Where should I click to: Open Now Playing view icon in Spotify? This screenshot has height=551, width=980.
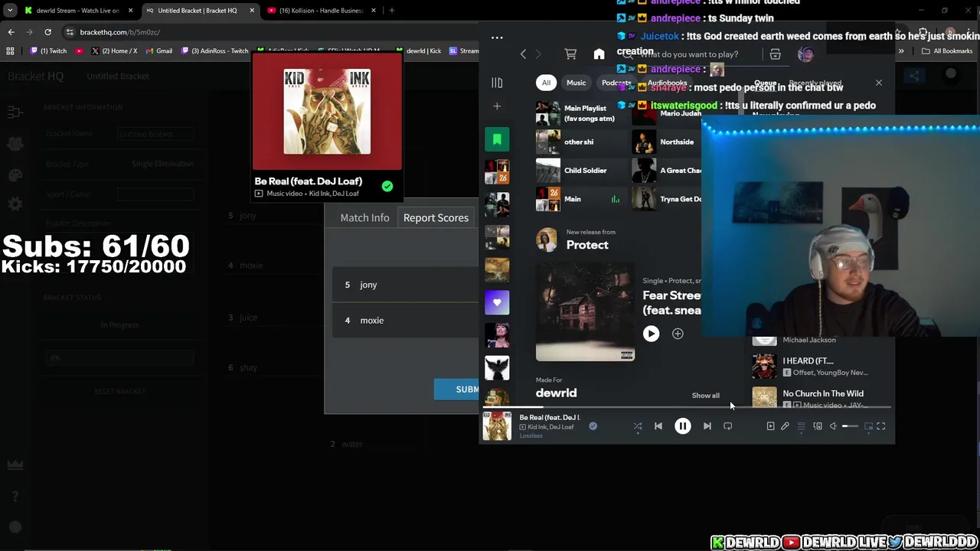(770, 426)
